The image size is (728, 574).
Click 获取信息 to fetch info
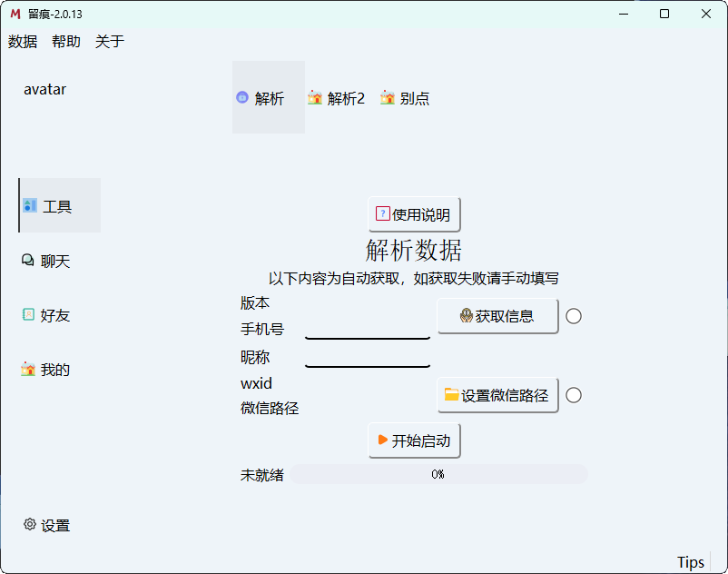point(497,316)
